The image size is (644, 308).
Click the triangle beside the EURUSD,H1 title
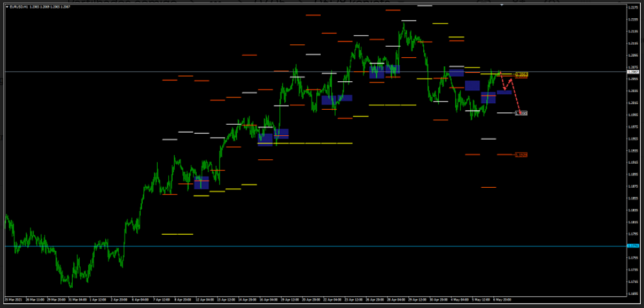6,6
